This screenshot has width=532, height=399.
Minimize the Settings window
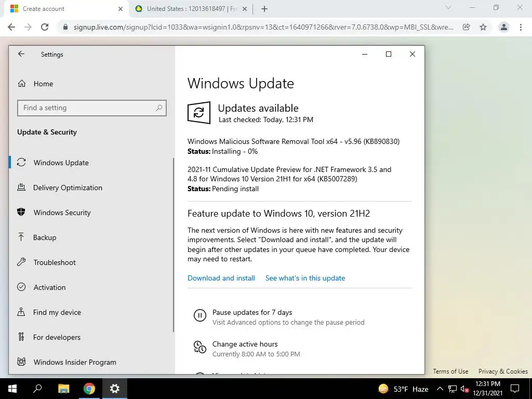click(365, 54)
